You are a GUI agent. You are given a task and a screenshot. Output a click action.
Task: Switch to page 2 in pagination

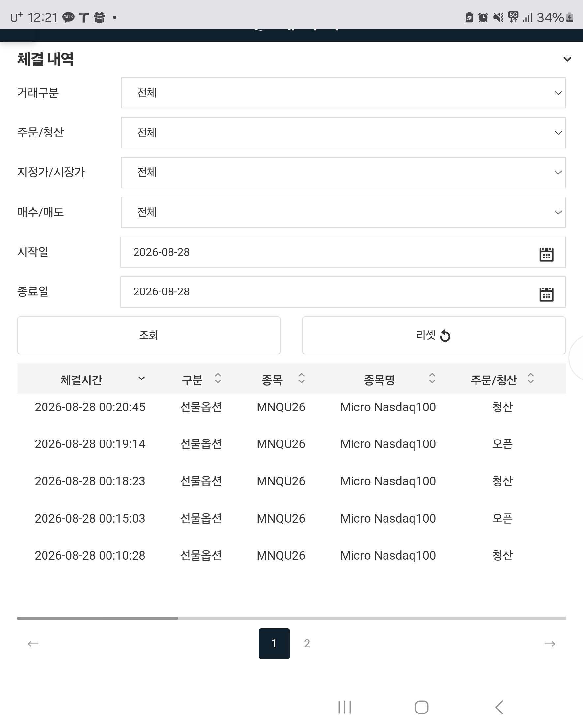click(307, 644)
